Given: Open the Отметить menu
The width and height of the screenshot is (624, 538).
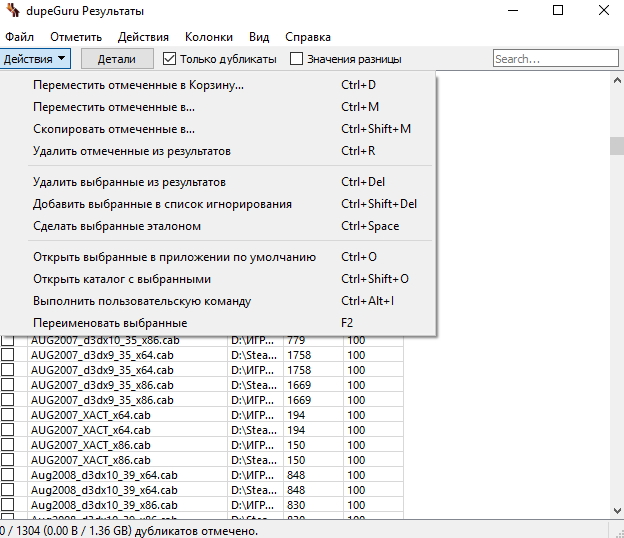Looking at the screenshot, I should [76, 37].
